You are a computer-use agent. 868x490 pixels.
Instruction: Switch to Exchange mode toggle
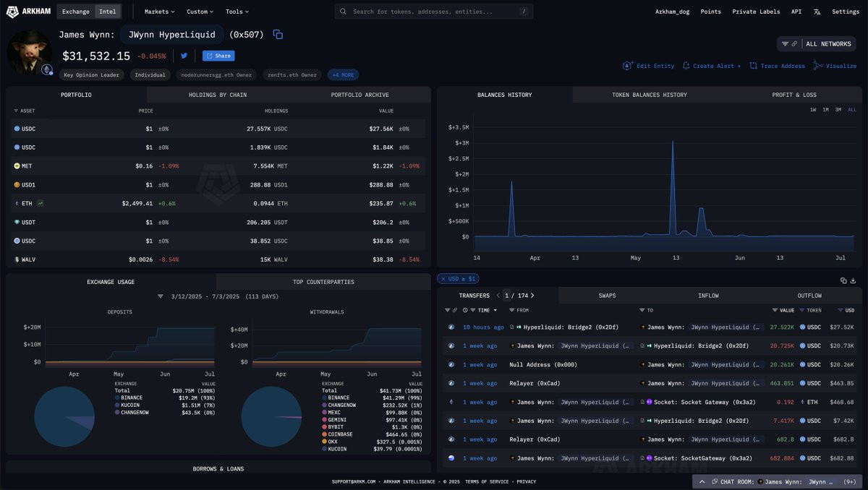(76, 12)
